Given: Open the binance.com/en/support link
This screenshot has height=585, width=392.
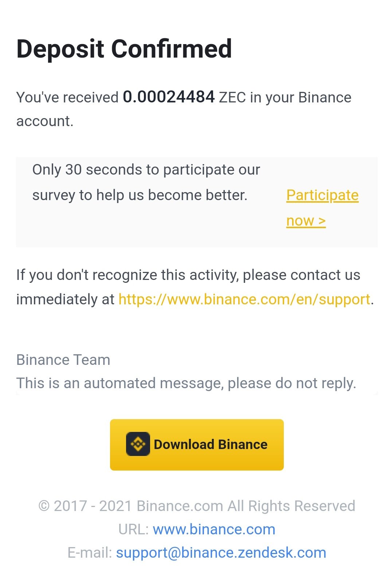Looking at the screenshot, I should [x=244, y=299].
